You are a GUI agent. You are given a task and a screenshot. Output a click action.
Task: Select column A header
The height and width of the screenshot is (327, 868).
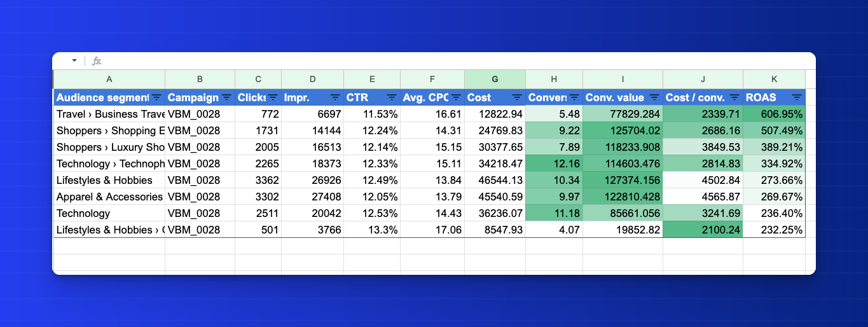[x=109, y=80]
